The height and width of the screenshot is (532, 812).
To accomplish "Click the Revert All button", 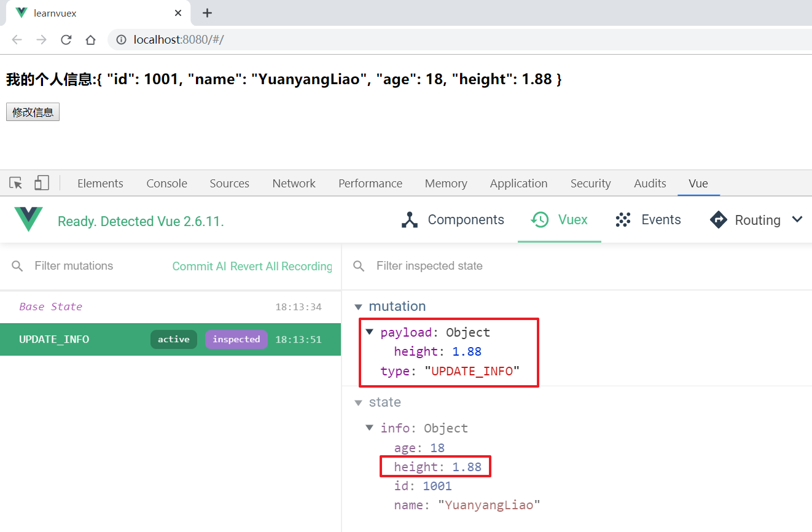I will coord(254,266).
